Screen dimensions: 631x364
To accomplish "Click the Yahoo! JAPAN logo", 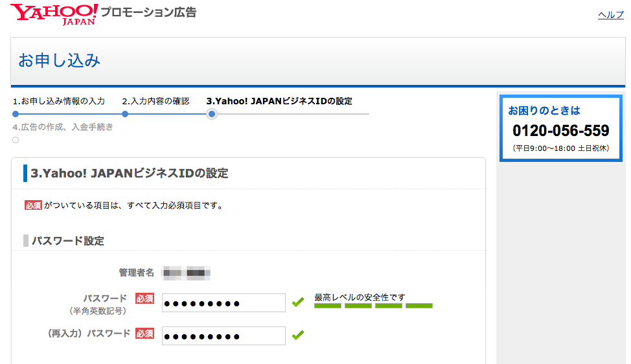I will (54, 14).
